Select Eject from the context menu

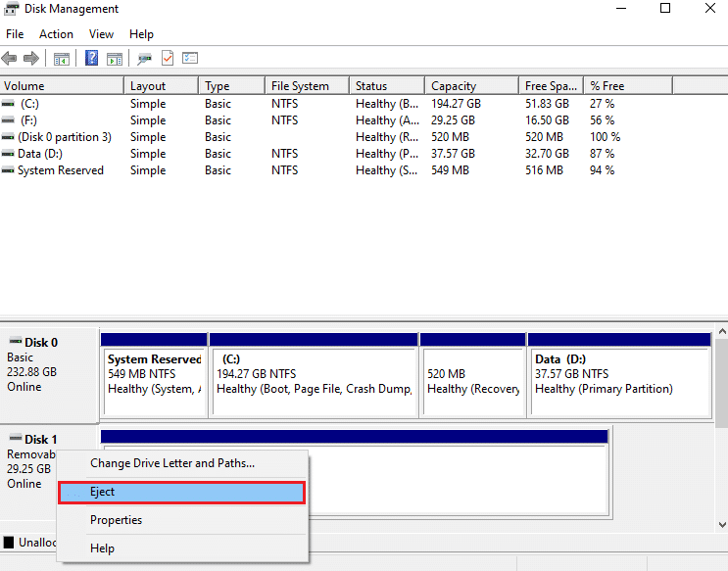click(181, 492)
